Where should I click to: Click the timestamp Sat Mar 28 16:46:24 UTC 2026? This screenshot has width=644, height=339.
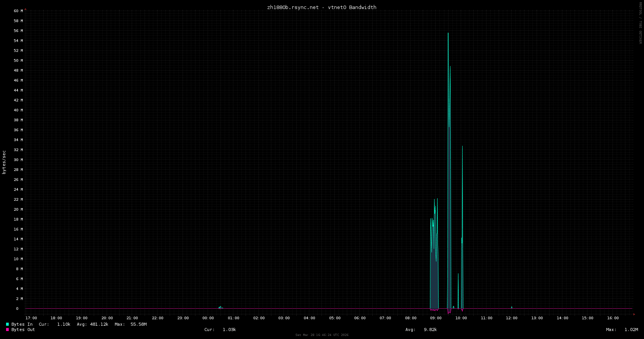tap(322, 335)
